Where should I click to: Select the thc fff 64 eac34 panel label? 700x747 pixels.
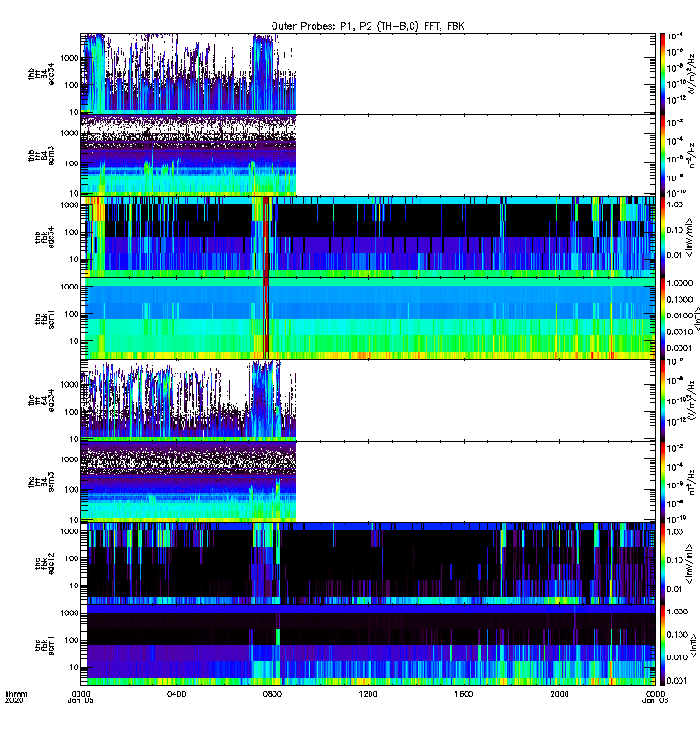(x=41, y=401)
